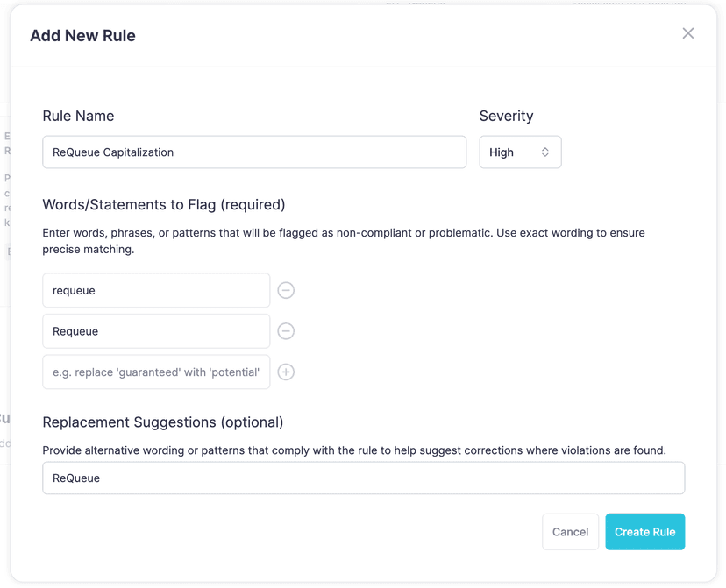Click the empty pattern field with placeholder example
This screenshot has height=588, width=726.
156,372
